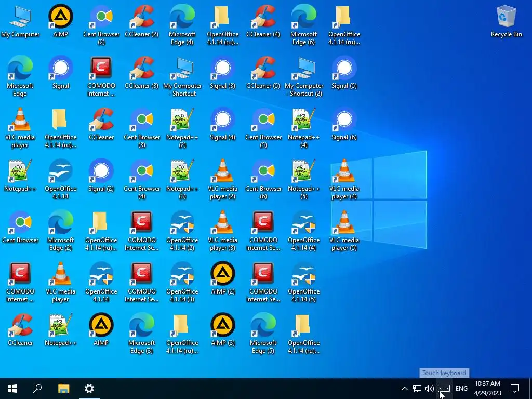Click the CCleaner (4) desktop icon
The image size is (532, 399).
[x=263, y=21]
